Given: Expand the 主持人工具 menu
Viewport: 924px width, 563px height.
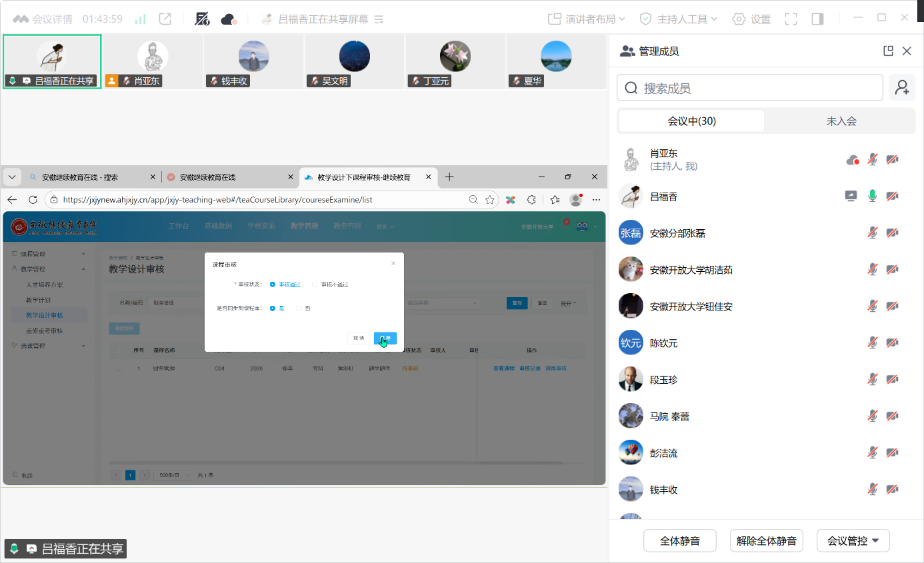Looking at the screenshot, I should tap(678, 19).
